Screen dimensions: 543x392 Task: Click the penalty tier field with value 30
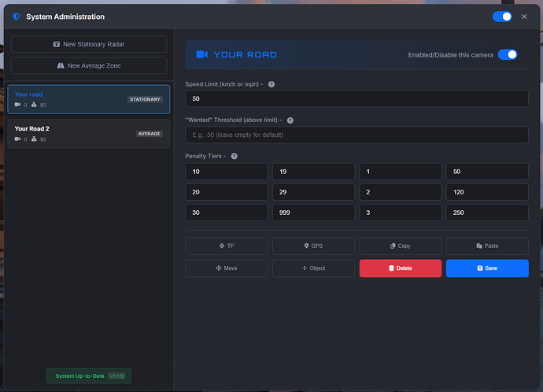point(227,213)
